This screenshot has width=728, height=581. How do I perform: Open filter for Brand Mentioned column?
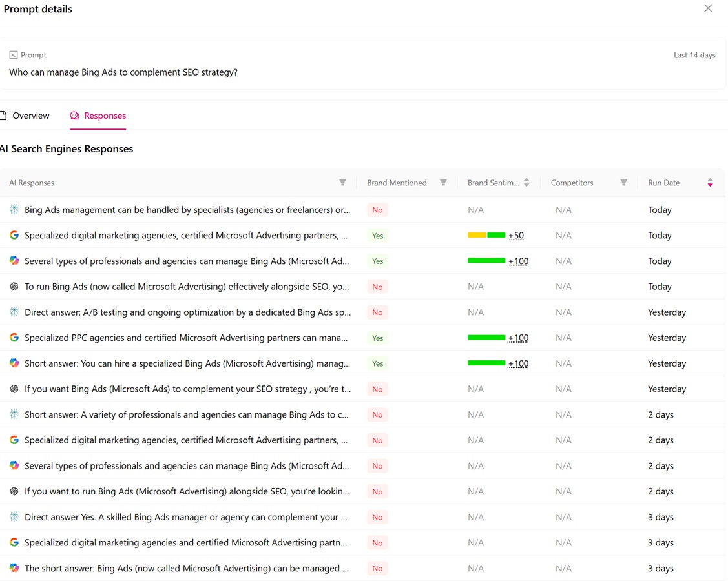pos(443,183)
